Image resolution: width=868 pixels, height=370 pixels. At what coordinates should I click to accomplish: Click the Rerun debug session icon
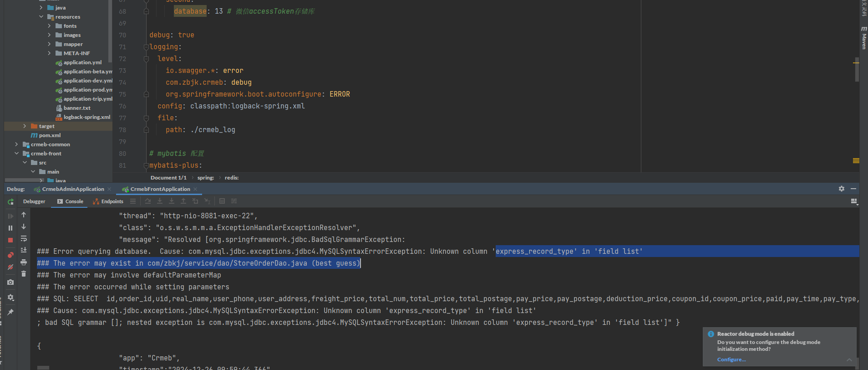pos(10,201)
